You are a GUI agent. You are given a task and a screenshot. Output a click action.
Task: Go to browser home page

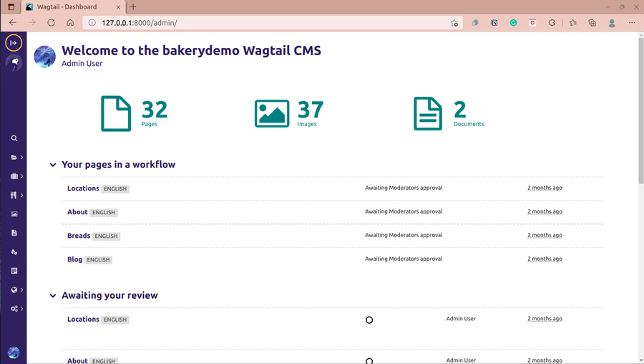pyautogui.click(x=70, y=23)
